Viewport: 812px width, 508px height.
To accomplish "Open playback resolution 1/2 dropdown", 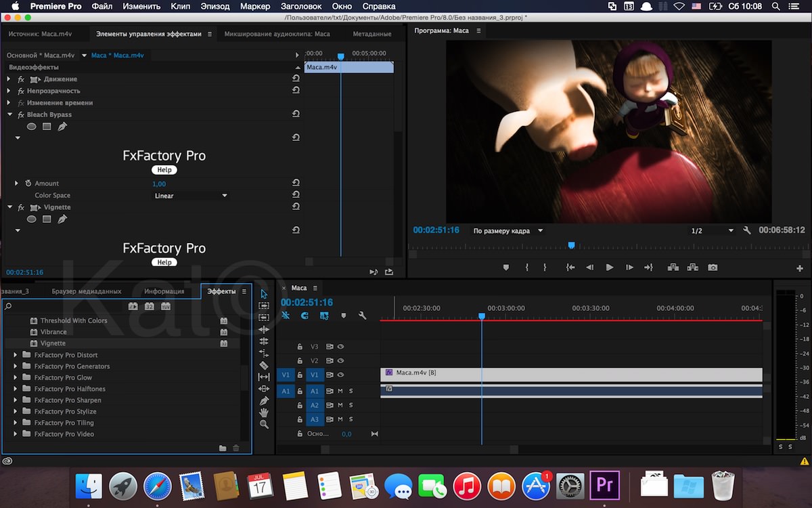I will [x=712, y=231].
